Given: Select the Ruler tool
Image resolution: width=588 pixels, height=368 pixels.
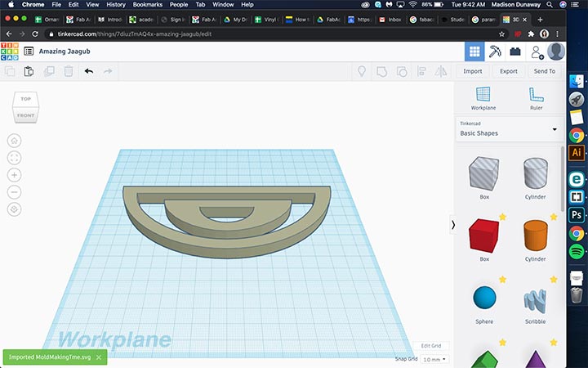Looking at the screenshot, I should [x=536, y=98].
